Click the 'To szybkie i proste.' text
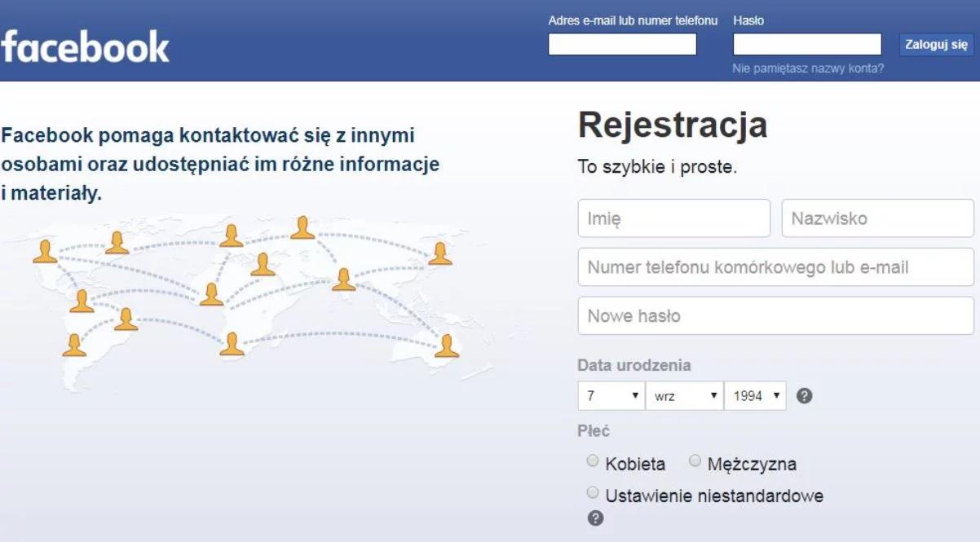The width and height of the screenshot is (980, 542). click(x=657, y=168)
